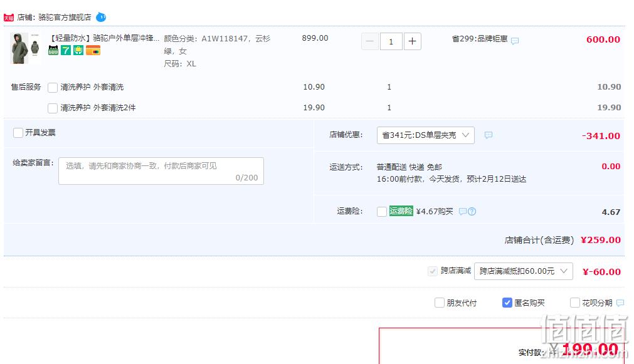Click the Tmall logo beside the store name
Screen dimensions: 634x364
pos(9,18)
